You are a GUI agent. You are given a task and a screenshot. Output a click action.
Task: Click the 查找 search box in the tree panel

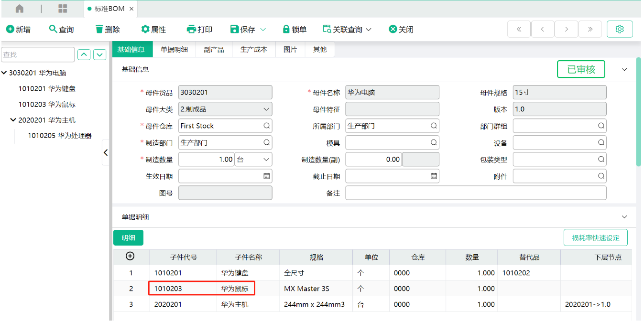(x=38, y=54)
